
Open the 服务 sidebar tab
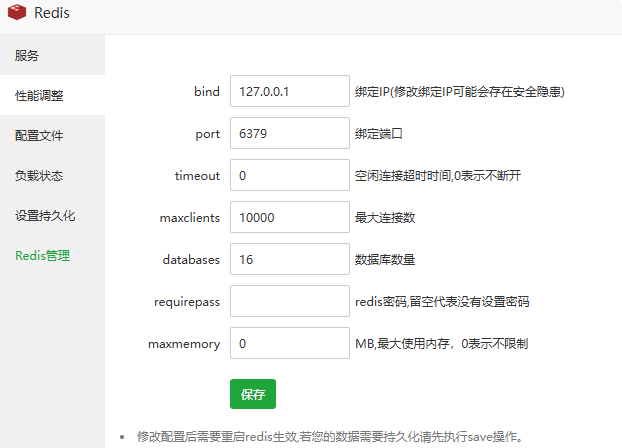click(27, 55)
